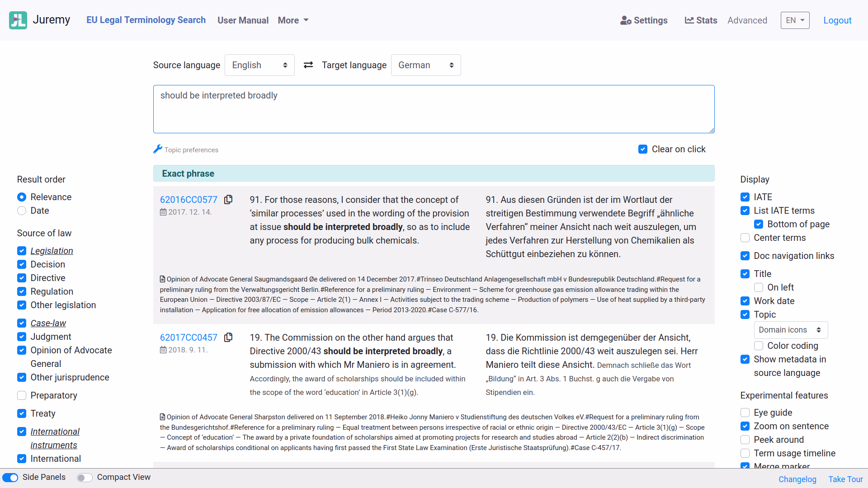Image resolution: width=868 pixels, height=488 pixels.
Task: Uncheck the Judgment checkbox
Action: 22,337
